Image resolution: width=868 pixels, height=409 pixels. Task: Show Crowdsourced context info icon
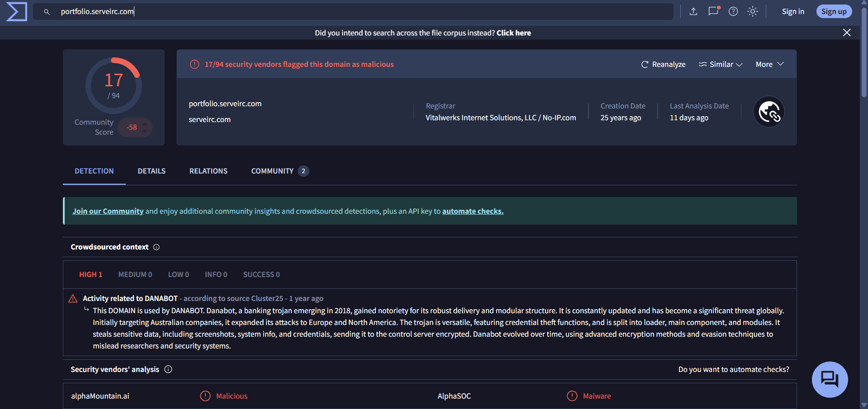[157, 247]
